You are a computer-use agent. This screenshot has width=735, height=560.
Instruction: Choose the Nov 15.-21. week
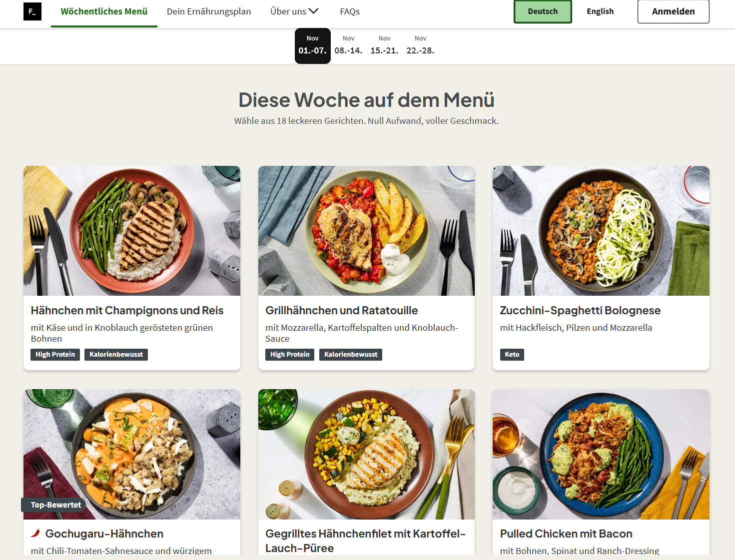(x=385, y=45)
